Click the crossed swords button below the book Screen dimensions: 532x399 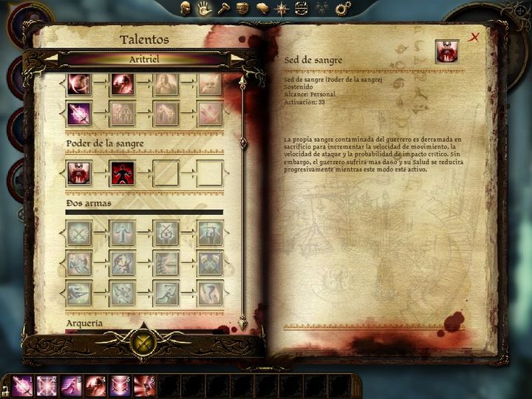point(143,343)
